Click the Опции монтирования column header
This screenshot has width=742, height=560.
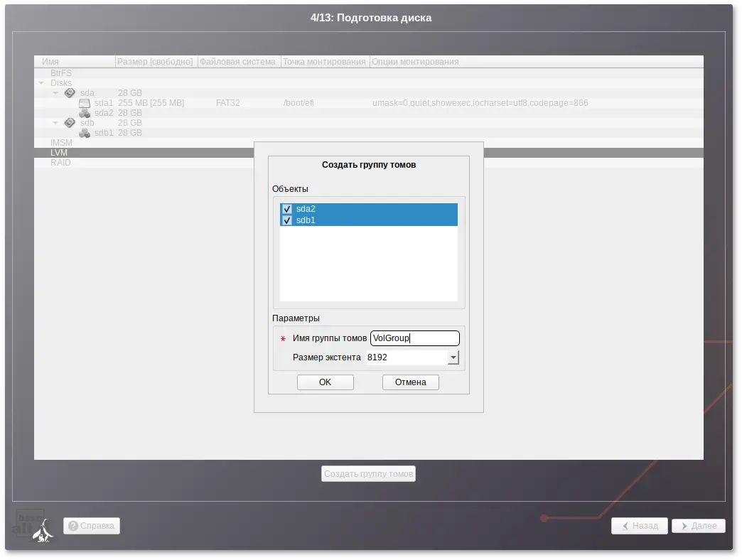pos(537,62)
